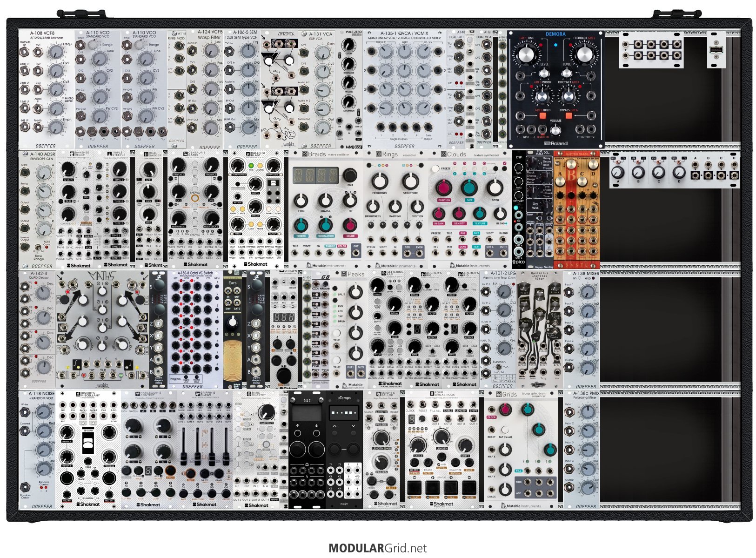Open the A-138 MIXER module
Viewport: 756px width, 558px height.
point(582,329)
